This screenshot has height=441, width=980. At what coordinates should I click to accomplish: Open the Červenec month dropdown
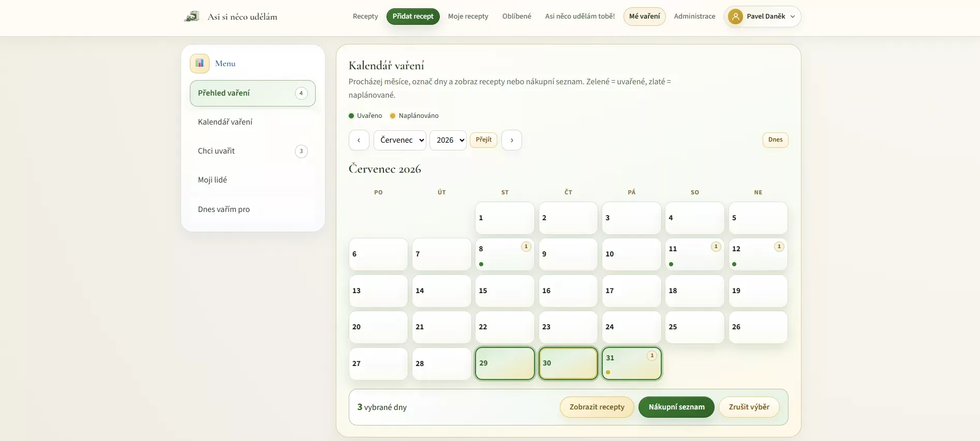tap(400, 140)
